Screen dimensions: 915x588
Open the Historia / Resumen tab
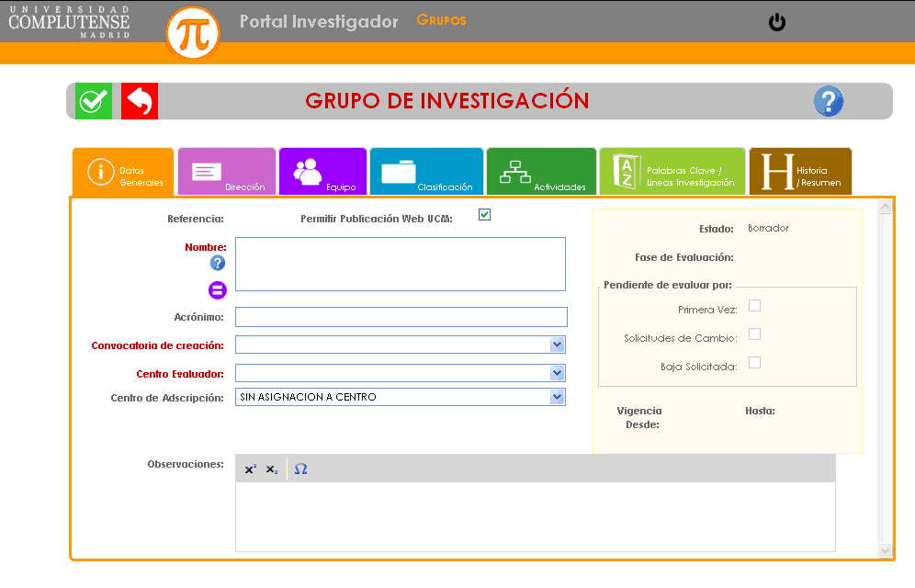(x=799, y=172)
